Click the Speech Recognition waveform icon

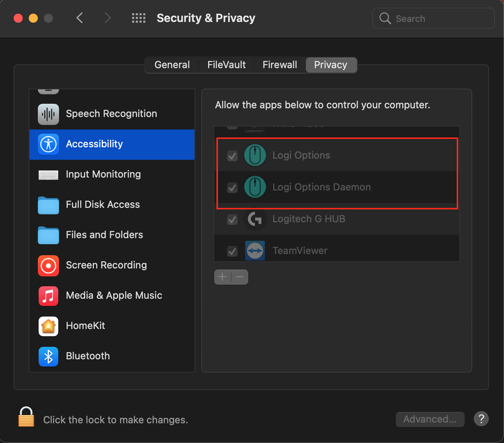pos(48,114)
